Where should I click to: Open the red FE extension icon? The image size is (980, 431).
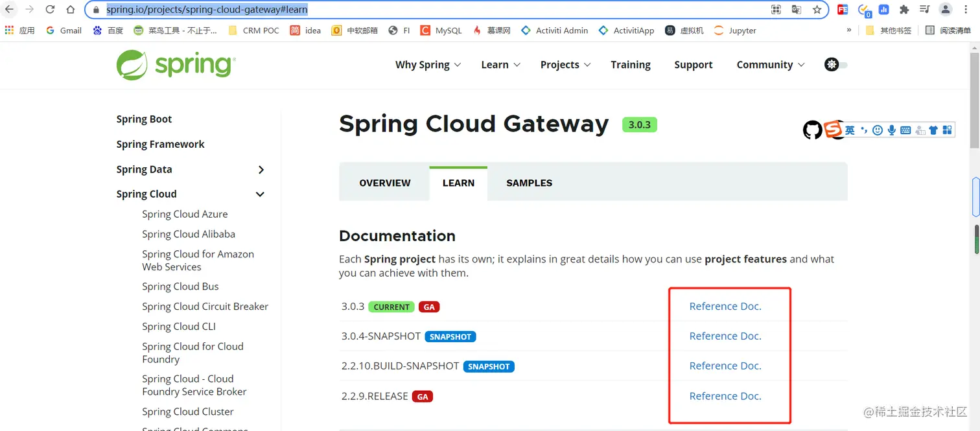point(843,10)
